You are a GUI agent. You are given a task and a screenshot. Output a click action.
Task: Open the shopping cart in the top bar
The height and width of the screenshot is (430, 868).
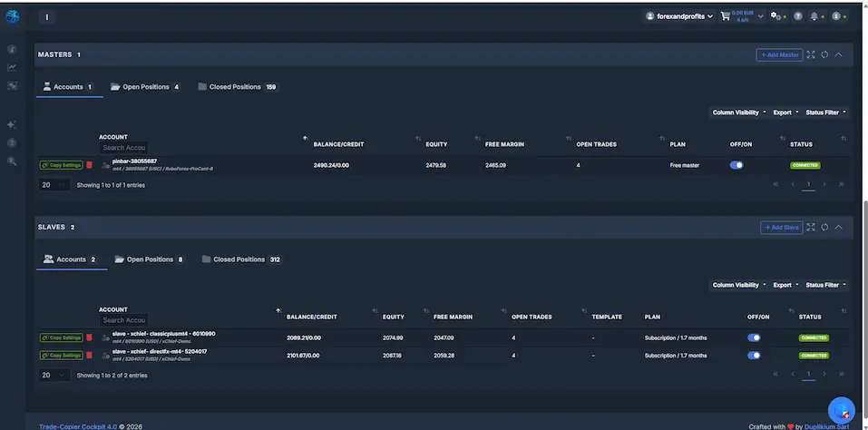[726, 16]
